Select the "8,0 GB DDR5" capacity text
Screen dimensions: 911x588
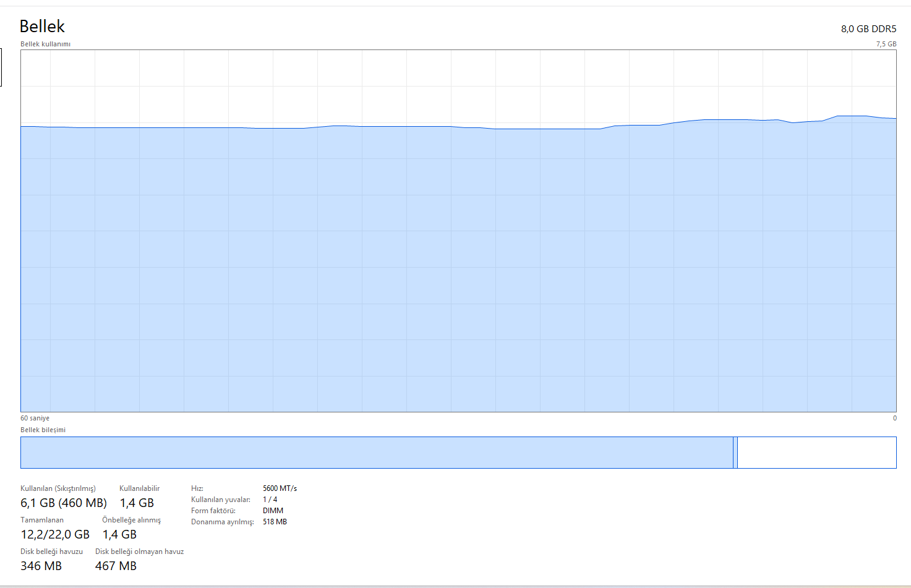click(868, 29)
